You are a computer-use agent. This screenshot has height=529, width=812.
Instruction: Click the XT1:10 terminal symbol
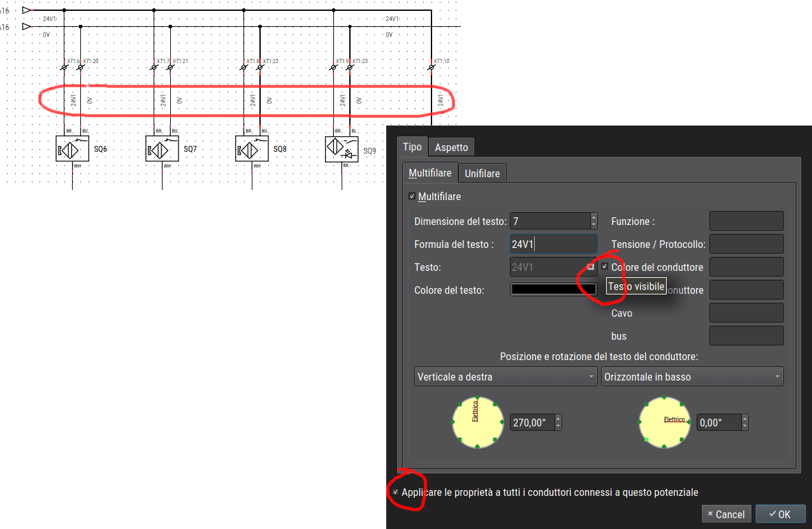(431, 67)
